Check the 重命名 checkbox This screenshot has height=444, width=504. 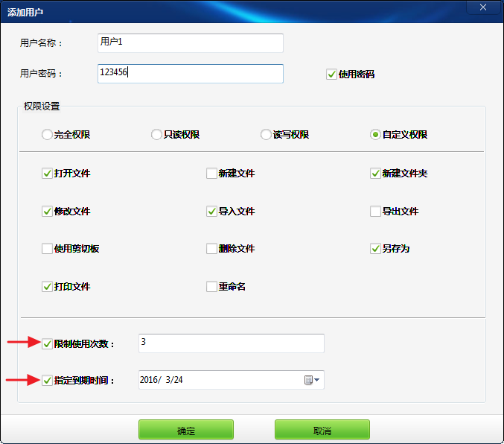point(211,287)
